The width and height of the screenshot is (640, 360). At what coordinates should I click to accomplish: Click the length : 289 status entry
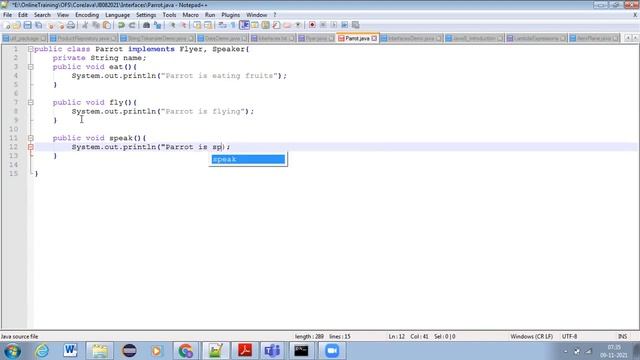click(309, 336)
